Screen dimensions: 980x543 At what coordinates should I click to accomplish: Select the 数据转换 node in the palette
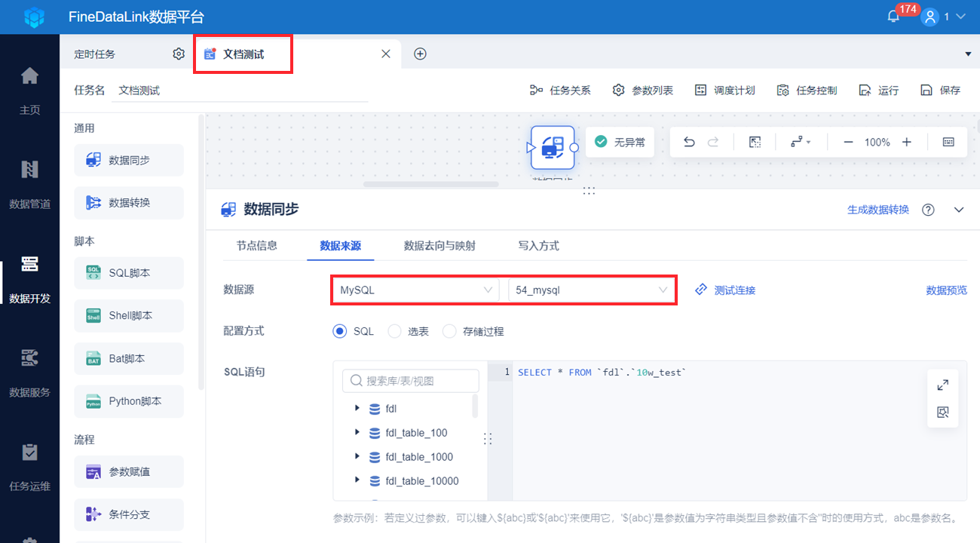129,203
